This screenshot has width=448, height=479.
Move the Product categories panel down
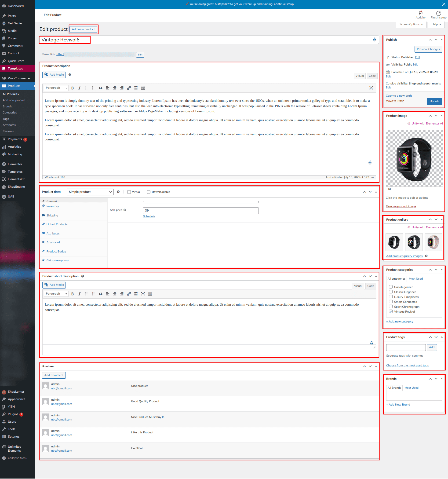[x=436, y=270]
